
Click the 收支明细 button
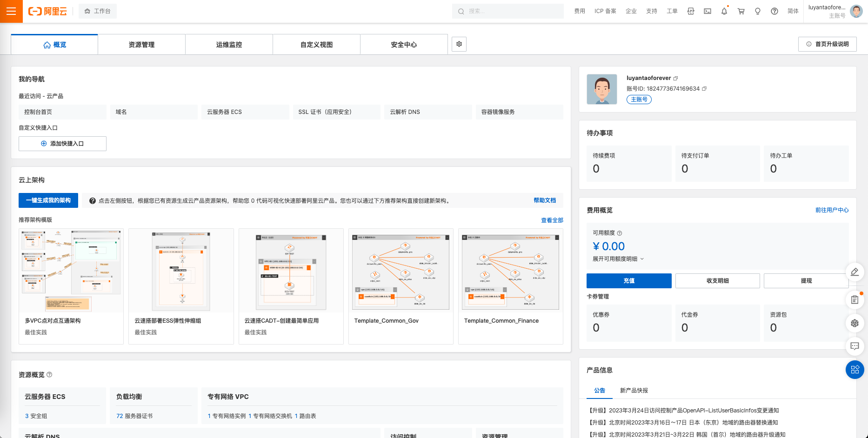[x=718, y=281]
